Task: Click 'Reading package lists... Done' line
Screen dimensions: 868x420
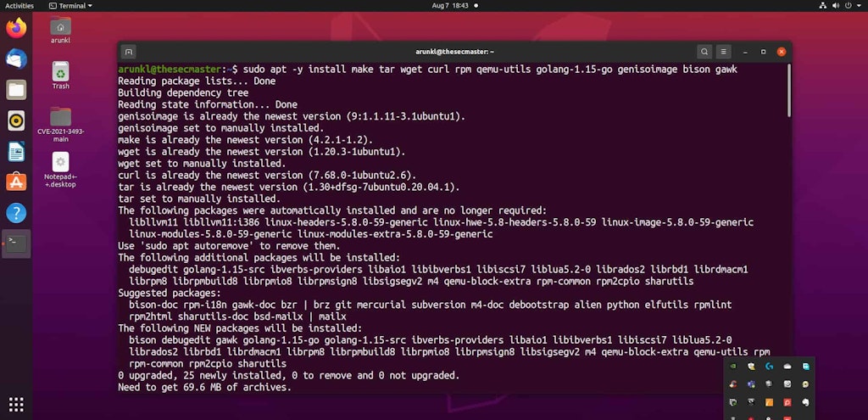Action: 197,81
